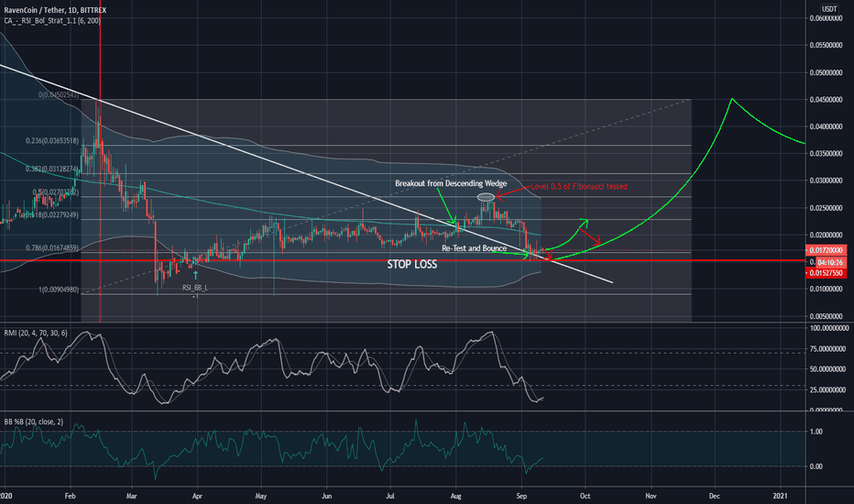Select the CA_-_RSI_Bol_Strat_1.1 indicator label
Viewport: 854px width, 504px height.
tap(52, 21)
